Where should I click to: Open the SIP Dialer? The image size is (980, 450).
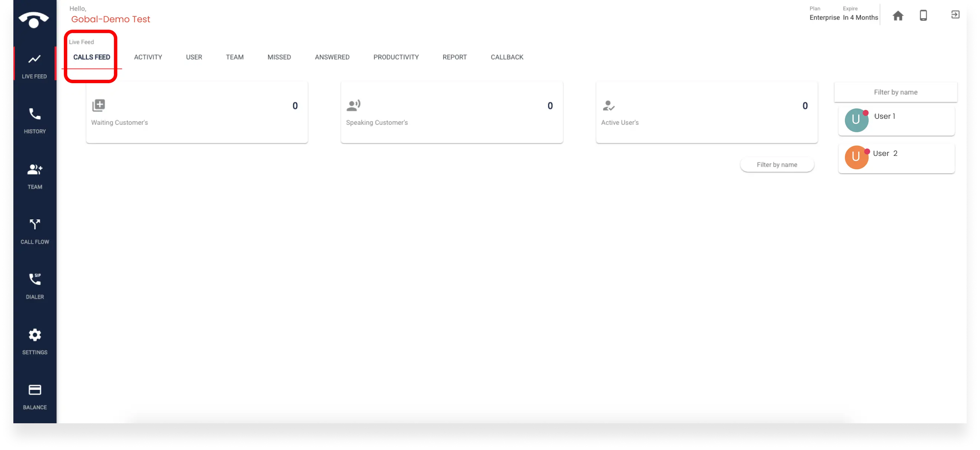pos(35,285)
